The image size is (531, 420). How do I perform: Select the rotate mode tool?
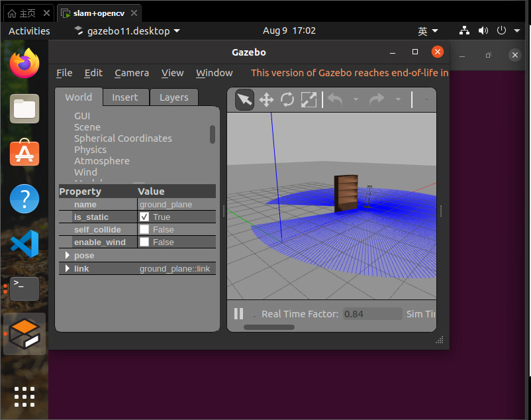click(287, 100)
